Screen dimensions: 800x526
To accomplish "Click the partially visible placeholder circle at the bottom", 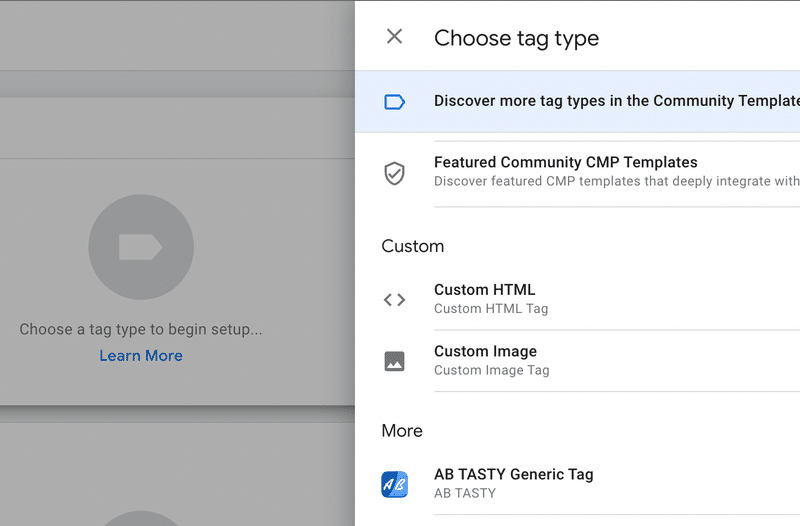I will click(x=141, y=518).
